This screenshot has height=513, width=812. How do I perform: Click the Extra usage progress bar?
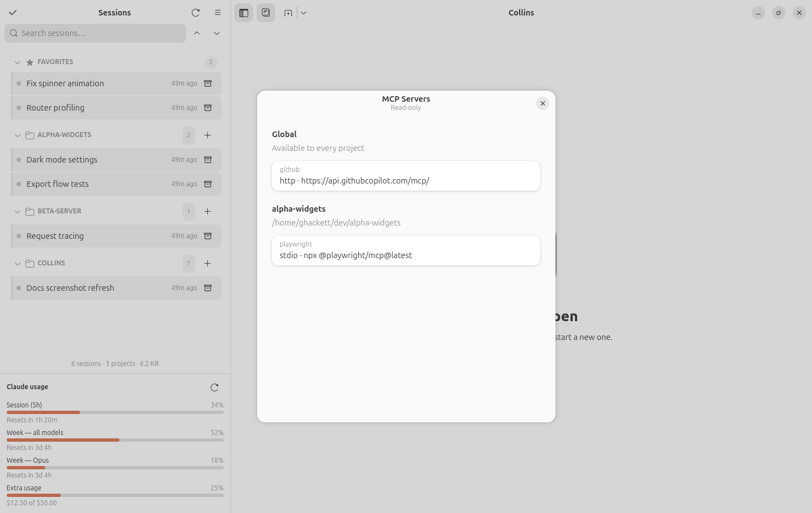(x=115, y=495)
